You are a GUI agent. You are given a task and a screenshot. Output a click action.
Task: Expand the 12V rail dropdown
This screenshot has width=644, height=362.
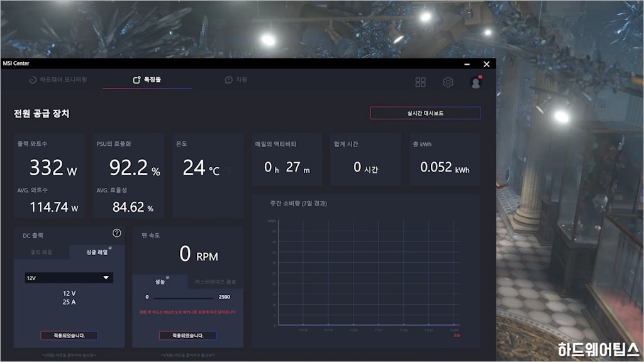tap(69, 278)
